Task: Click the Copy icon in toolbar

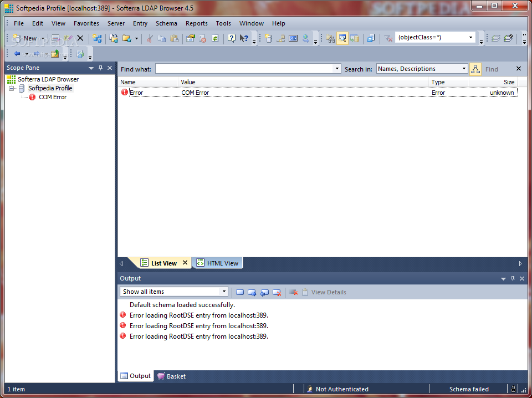Action: 162,38
